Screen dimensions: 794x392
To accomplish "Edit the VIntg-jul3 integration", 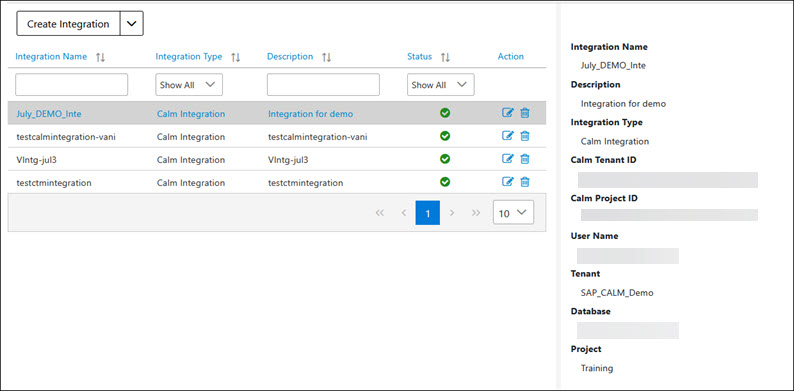I will pyautogui.click(x=507, y=159).
